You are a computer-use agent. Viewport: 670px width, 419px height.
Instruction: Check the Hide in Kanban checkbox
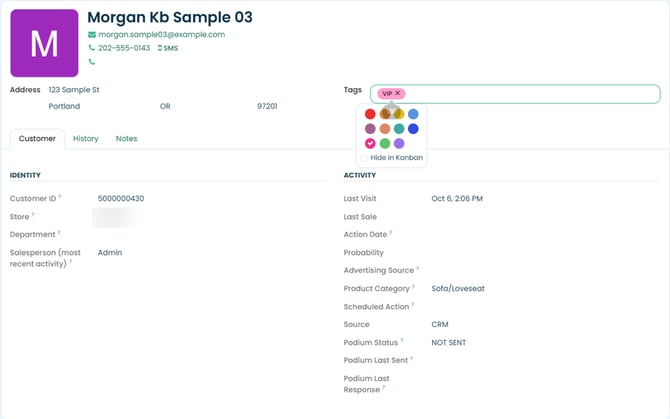click(x=364, y=158)
